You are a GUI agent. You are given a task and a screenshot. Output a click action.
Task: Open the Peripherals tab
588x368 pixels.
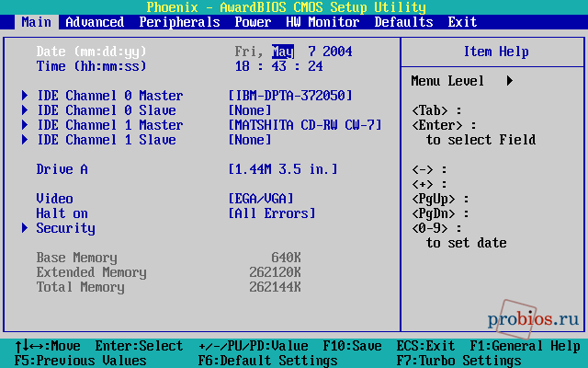179,22
